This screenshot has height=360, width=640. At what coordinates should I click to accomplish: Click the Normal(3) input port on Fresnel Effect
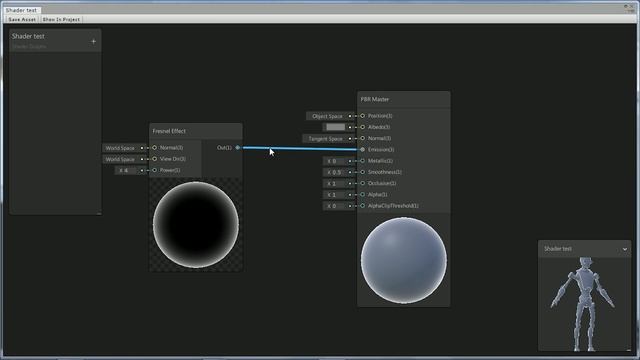coord(154,148)
